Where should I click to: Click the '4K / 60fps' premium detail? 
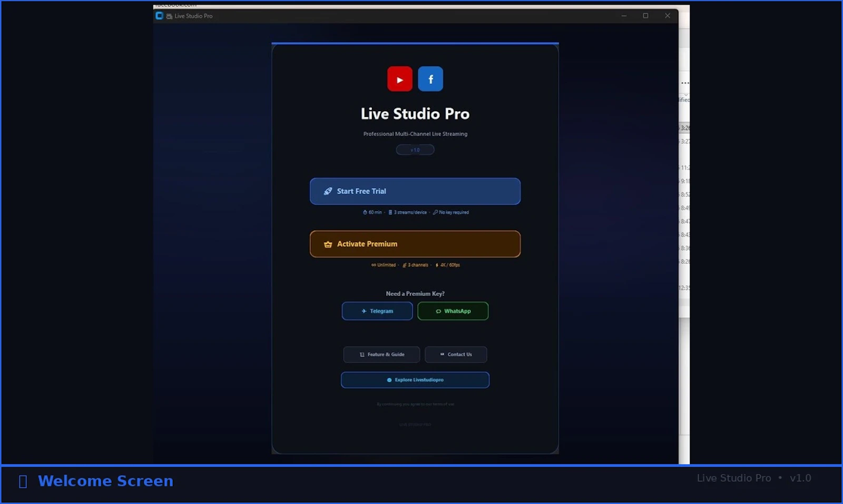pyautogui.click(x=448, y=265)
